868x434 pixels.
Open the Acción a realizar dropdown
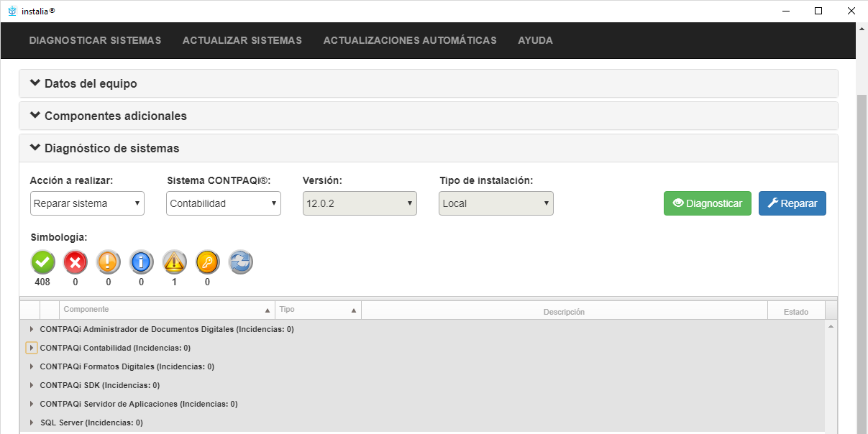(x=87, y=203)
